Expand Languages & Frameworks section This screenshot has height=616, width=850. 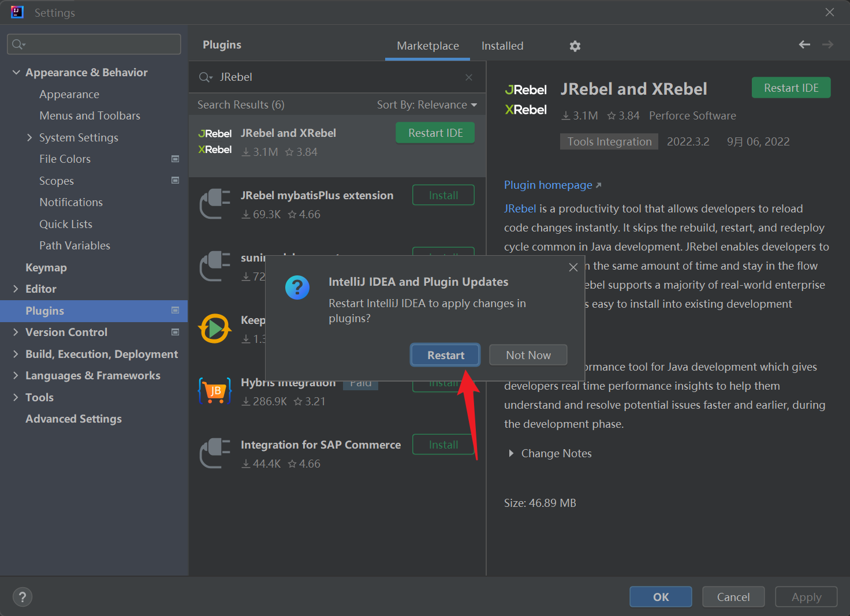(x=16, y=375)
